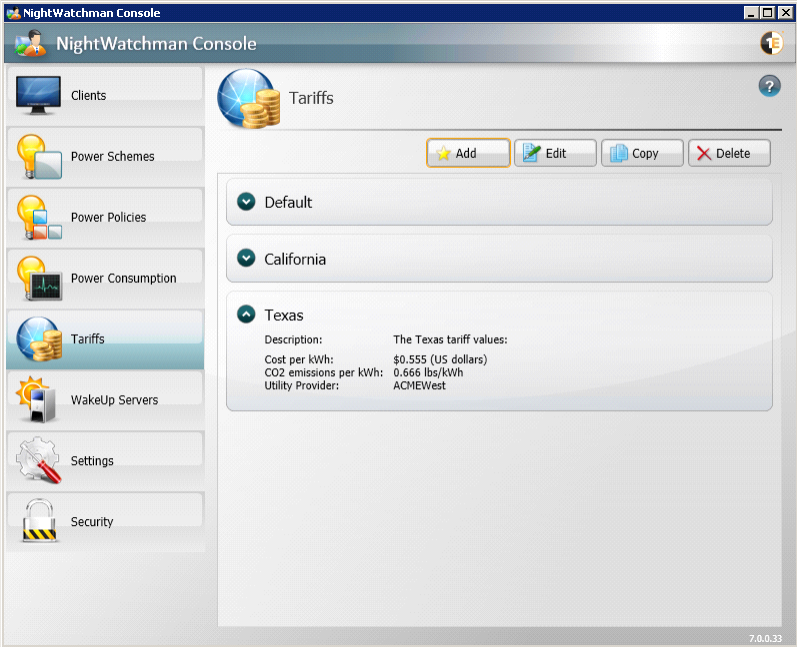Image resolution: width=797 pixels, height=647 pixels.
Task: Copy the selected tariff
Action: (643, 153)
